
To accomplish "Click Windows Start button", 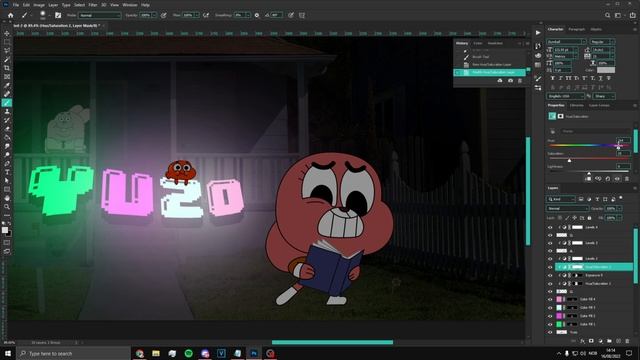I will tap(7, 353).
